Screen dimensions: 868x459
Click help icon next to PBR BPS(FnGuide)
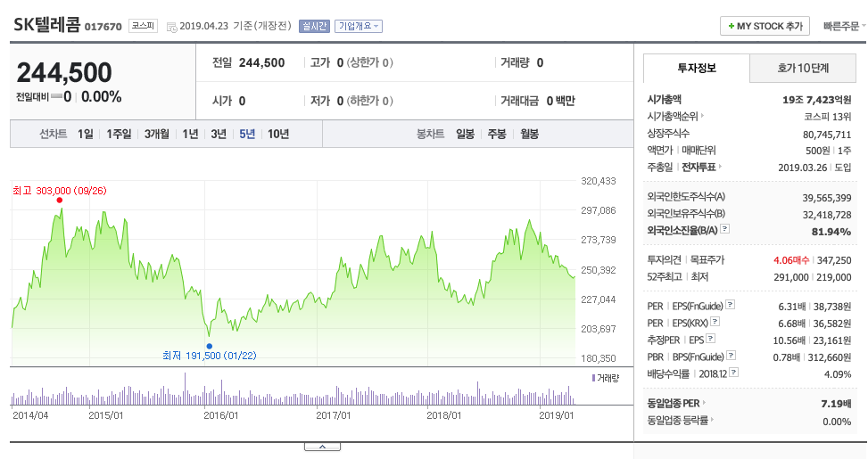point(732,355)
